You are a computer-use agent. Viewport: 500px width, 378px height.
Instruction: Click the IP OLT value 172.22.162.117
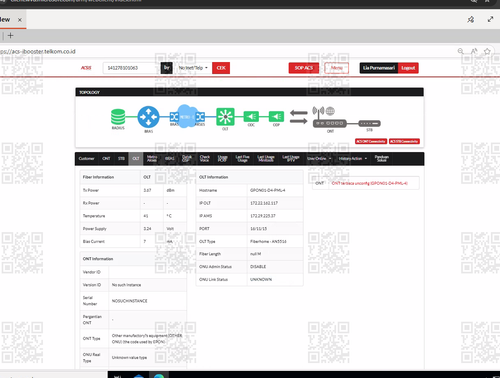click(x=264, y=203)
